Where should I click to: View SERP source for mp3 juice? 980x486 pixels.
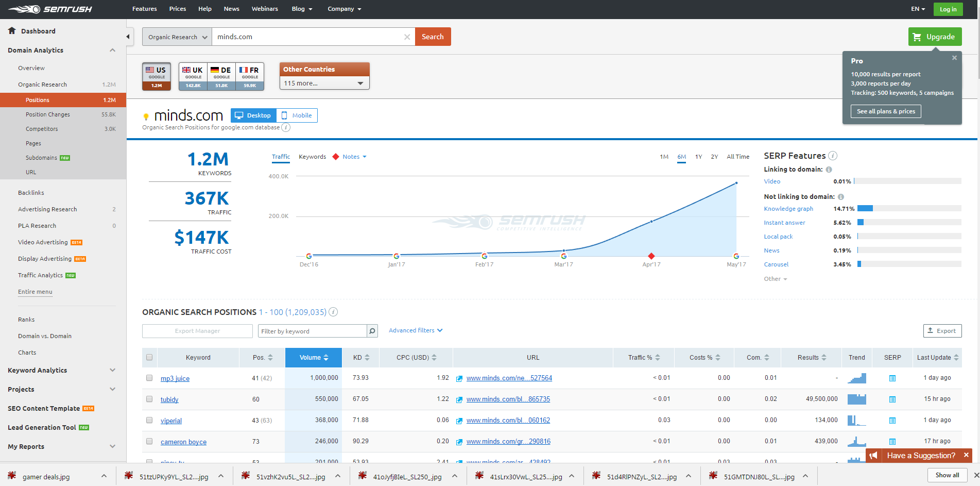pyautogui.click(x=892, y=378)
